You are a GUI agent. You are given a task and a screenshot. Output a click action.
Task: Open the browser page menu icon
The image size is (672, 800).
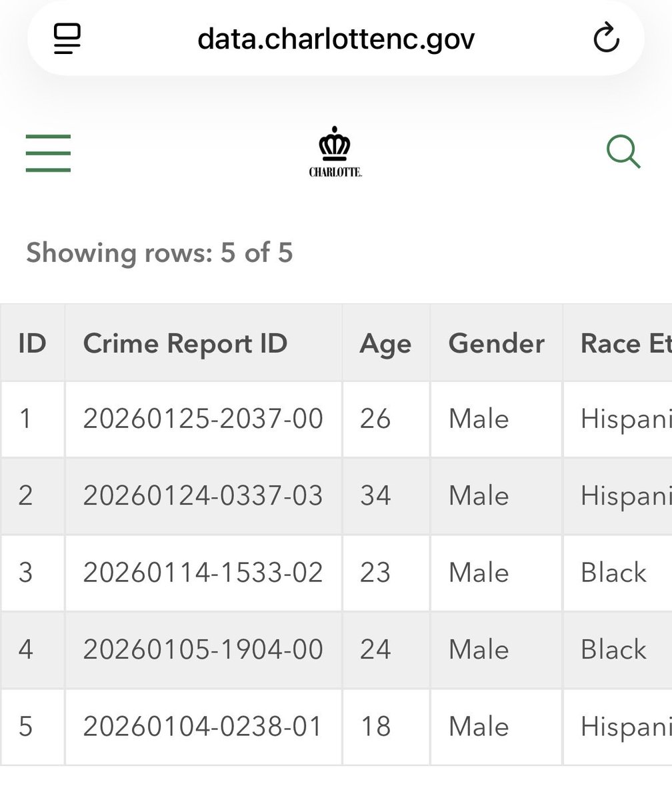pos(67,39)
